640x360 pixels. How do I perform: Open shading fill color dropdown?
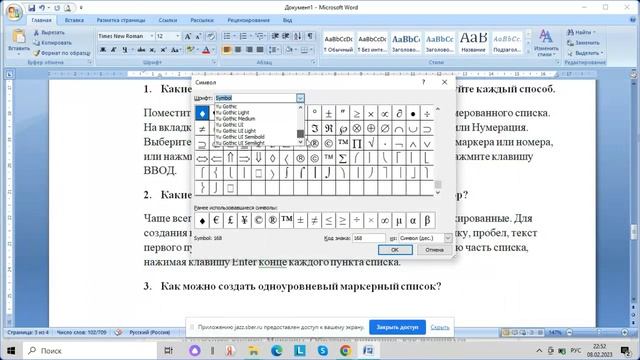click(x=296, y=50)
